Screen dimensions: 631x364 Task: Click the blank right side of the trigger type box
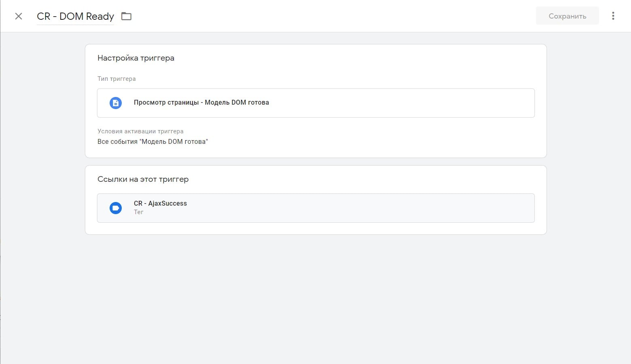(445, 103)
